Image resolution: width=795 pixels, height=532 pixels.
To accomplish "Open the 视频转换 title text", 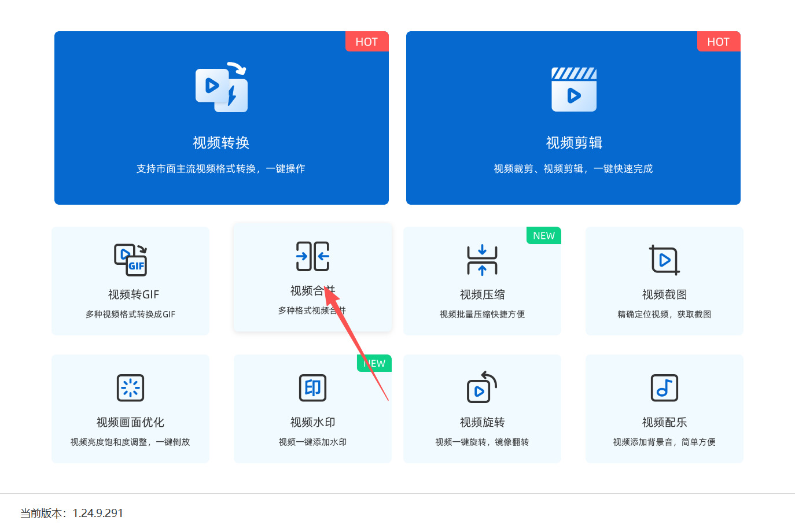I will 221,143.
